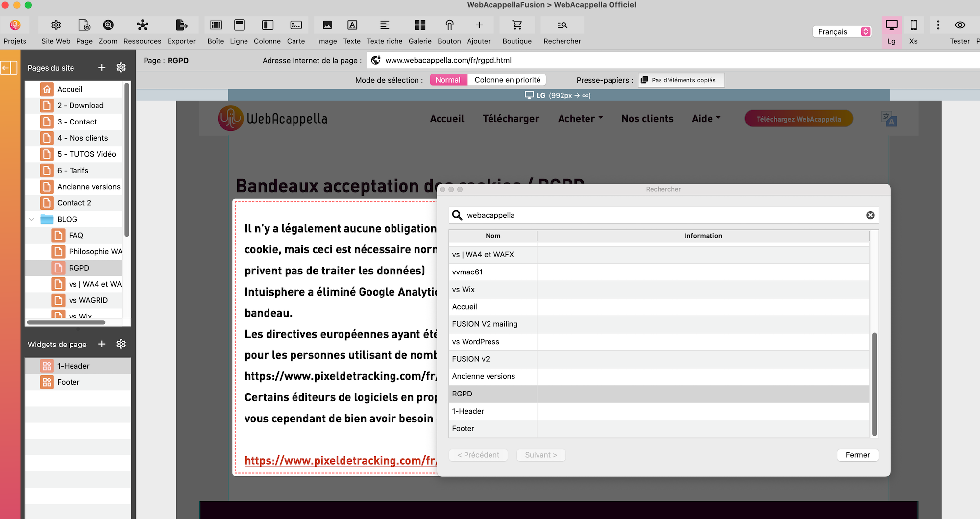Collapse the BLOG folder in pages
The image size is (980, 519).
pos(32,219)
